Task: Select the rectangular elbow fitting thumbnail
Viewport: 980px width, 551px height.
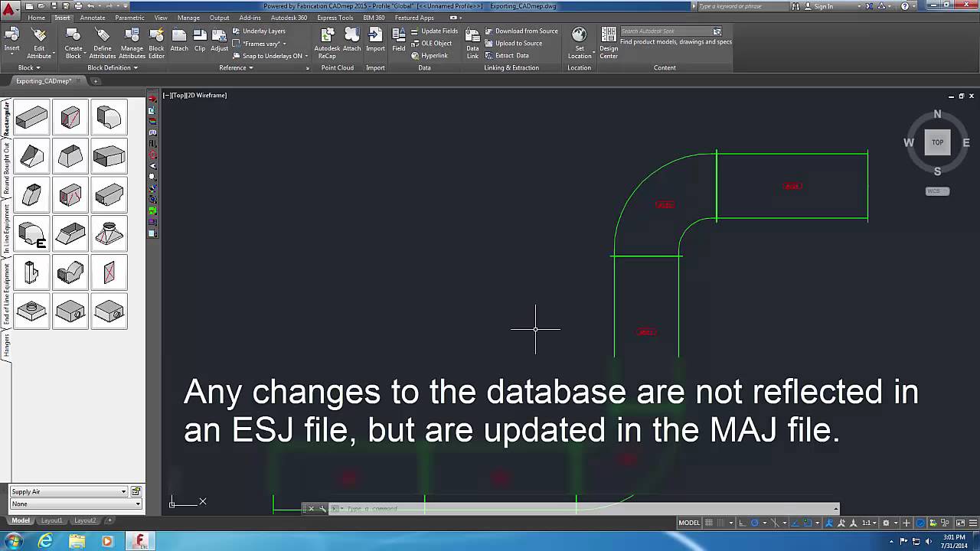Action: [109, 117]
